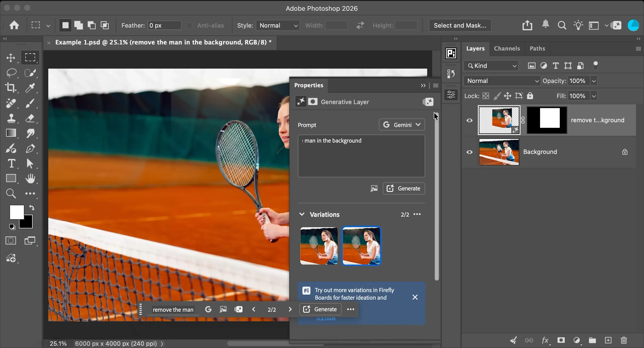Toggle lock image pixels brush icon

point(497,96)
